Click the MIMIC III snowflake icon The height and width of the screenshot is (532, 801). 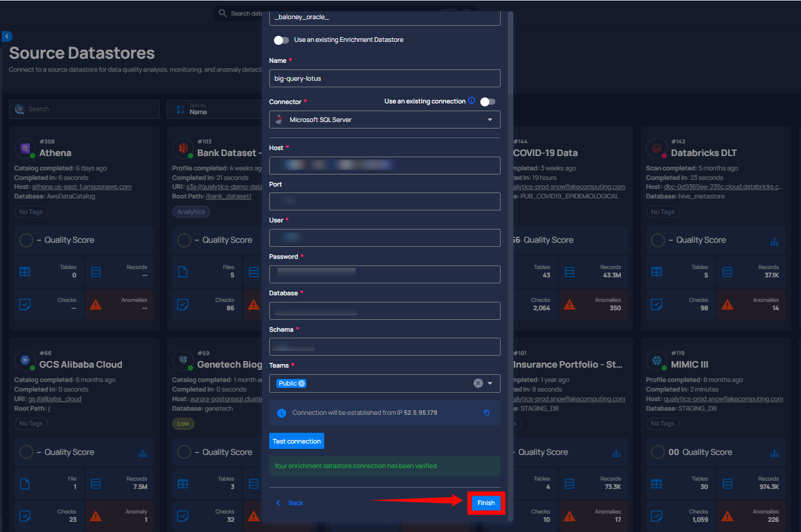[x=656, y=360]
